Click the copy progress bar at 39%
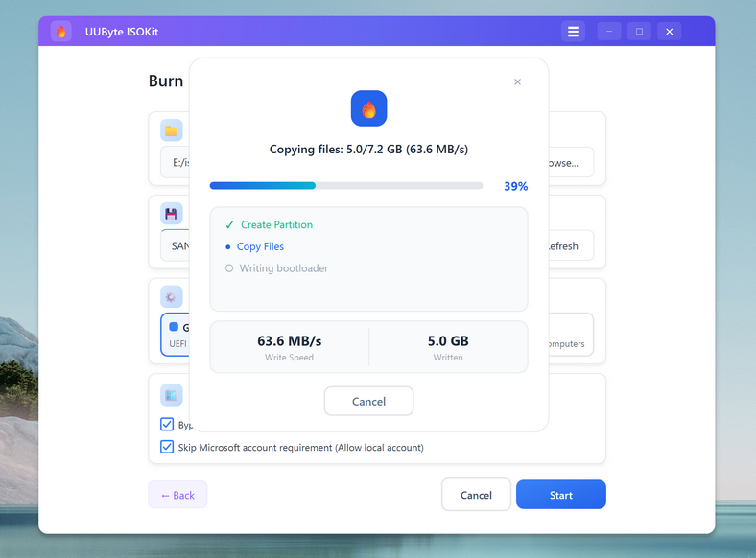The image size is (756, 558). pos(346,186)
